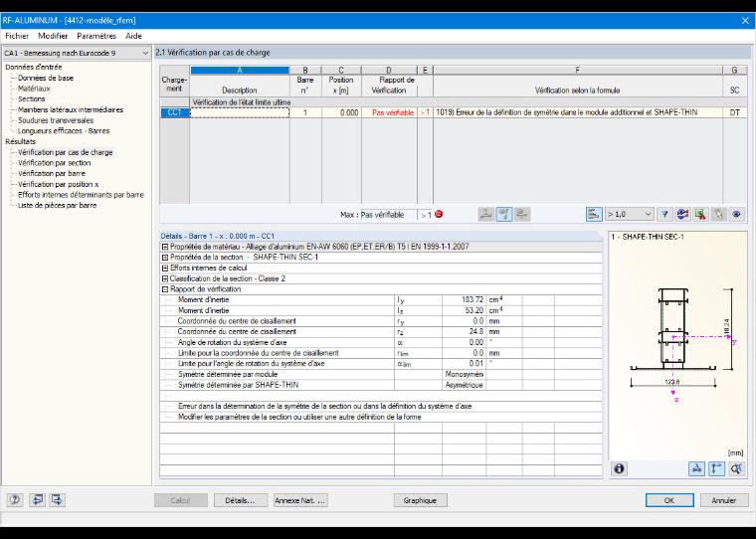The height and width of the screenshot is (539, 756).
Task: Open the Fichier menu
Action: (x=17, y=36)
